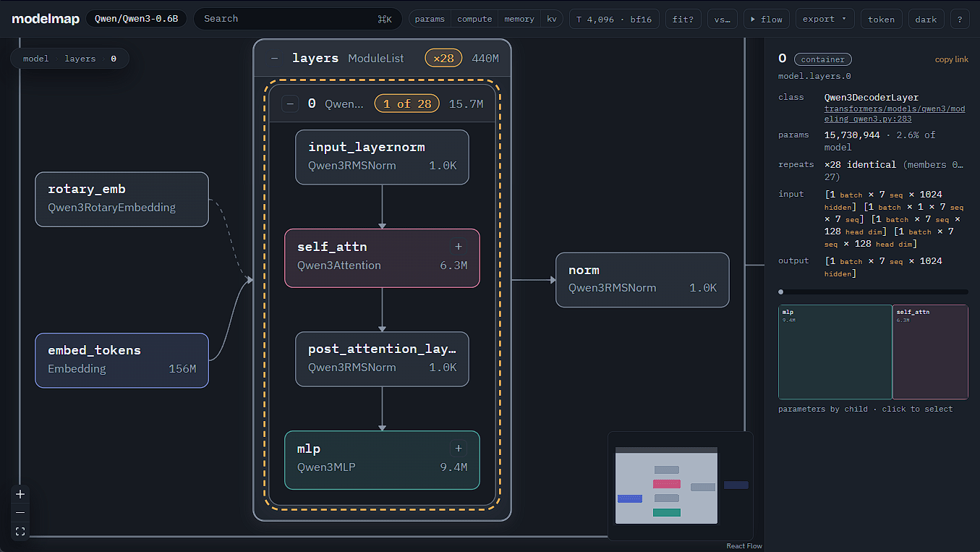Click the 440M layers parameter count
This screenshot has width=980, height=552.
click(485, 59)
